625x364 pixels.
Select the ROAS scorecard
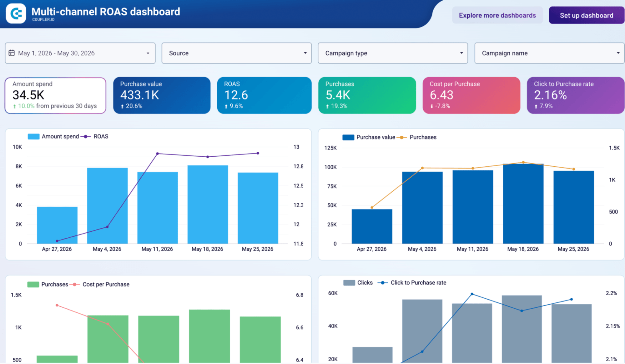[x=264, y=95]
